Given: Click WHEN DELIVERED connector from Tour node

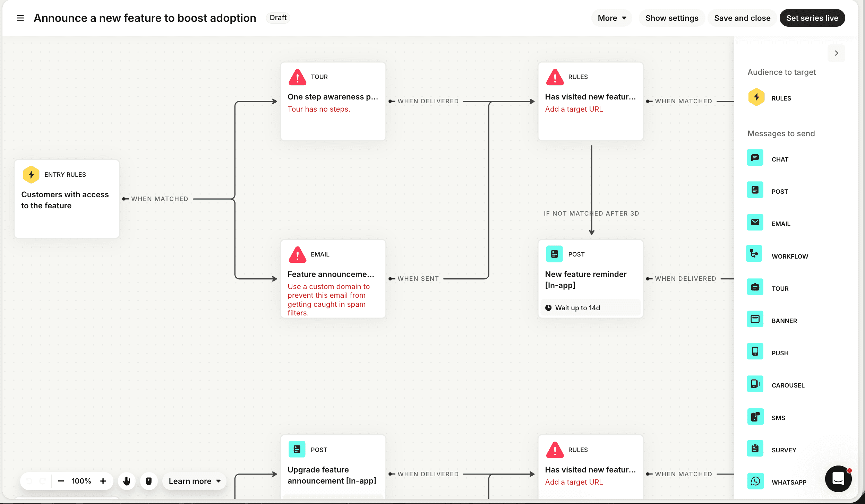Looking at the screenshot, I should point(428,101).
